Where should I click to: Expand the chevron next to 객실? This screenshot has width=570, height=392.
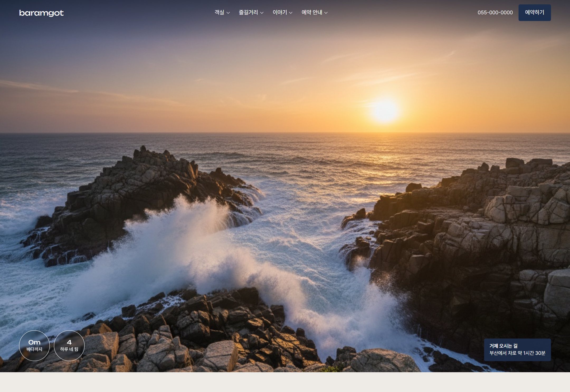228,13
